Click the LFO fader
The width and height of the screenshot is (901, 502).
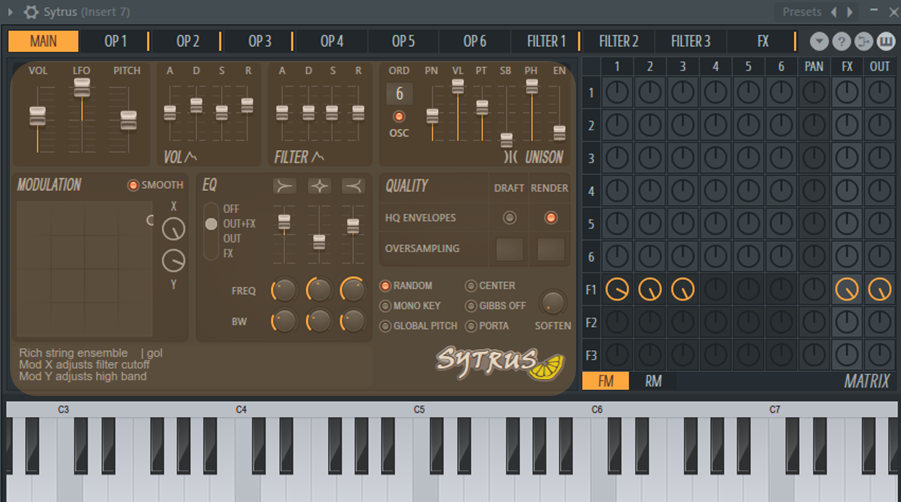[82, 87]
